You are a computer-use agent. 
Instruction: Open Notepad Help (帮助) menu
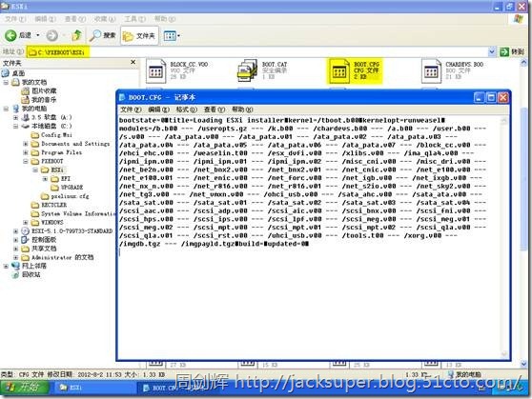242,110
